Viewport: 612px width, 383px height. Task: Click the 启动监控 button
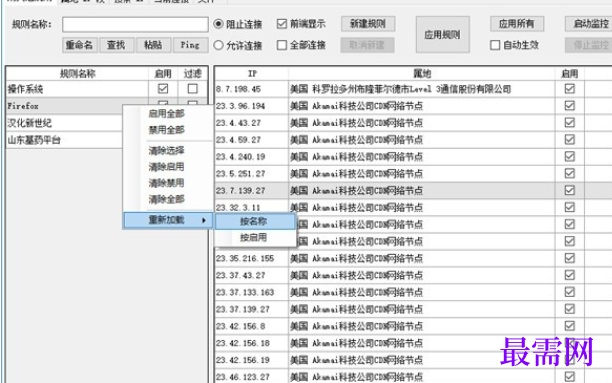[x=590, y=24]
